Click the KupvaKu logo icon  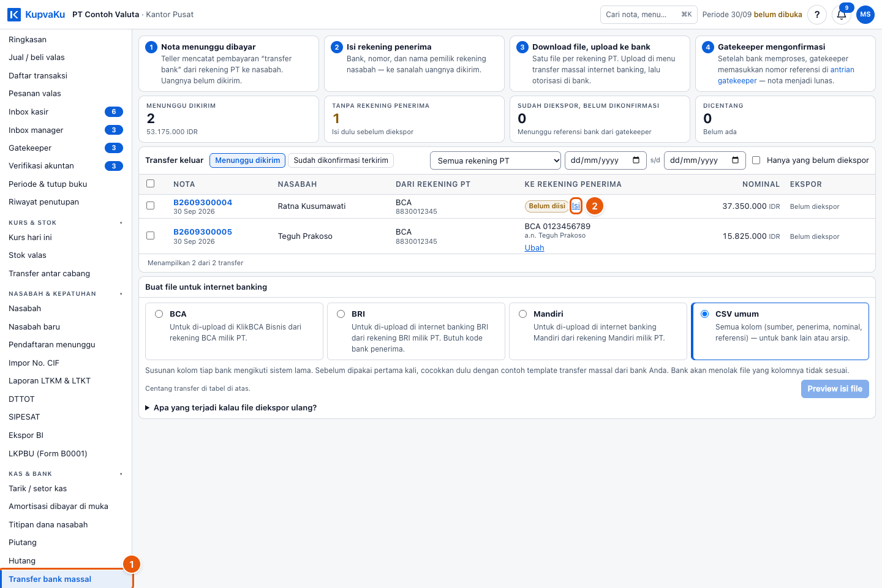(x=14, y=14)
